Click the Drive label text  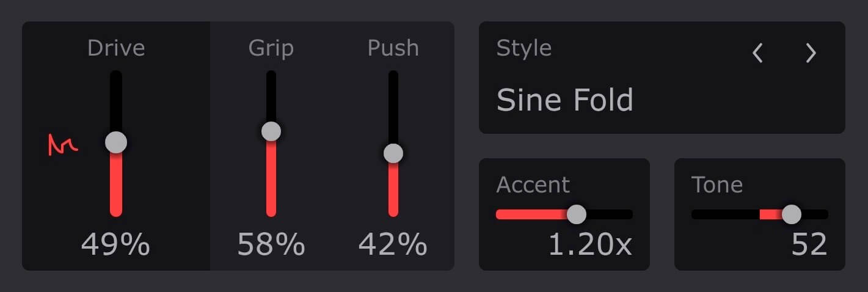pyautogui.click(x=116, y=48)
